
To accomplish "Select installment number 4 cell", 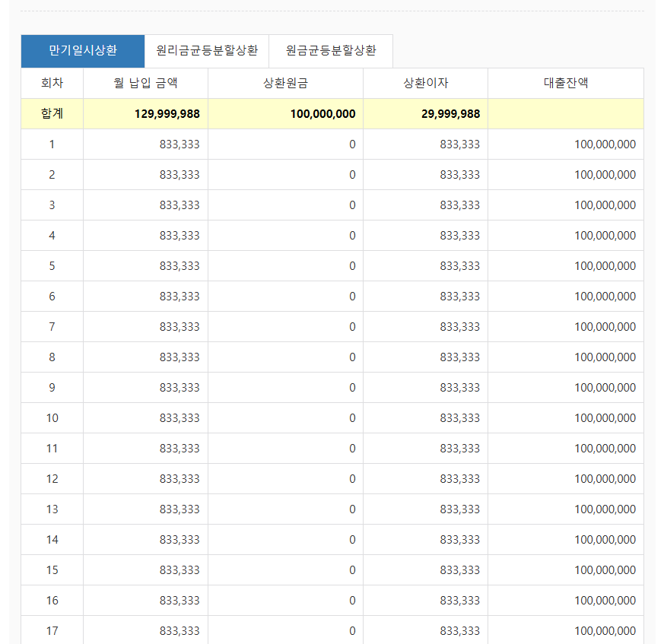I will pyautogui.click(x=52, y=236).
